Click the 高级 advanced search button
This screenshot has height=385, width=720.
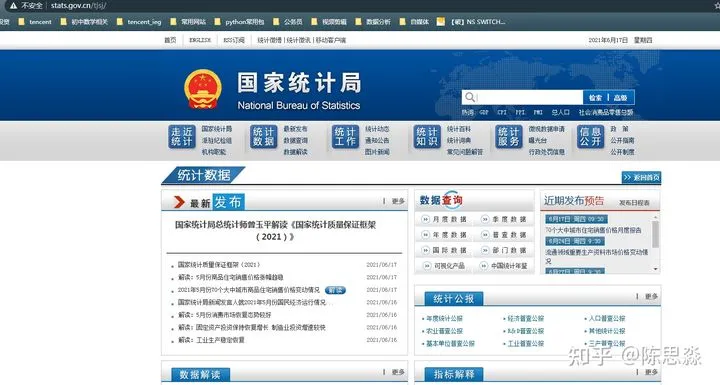pyautogui.click(x=620, y=97)
